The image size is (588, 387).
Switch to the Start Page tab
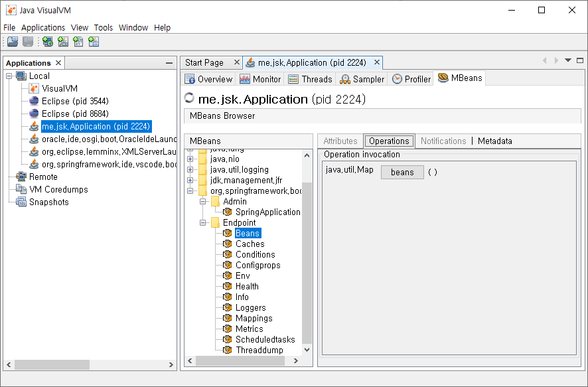pos(204,62)
